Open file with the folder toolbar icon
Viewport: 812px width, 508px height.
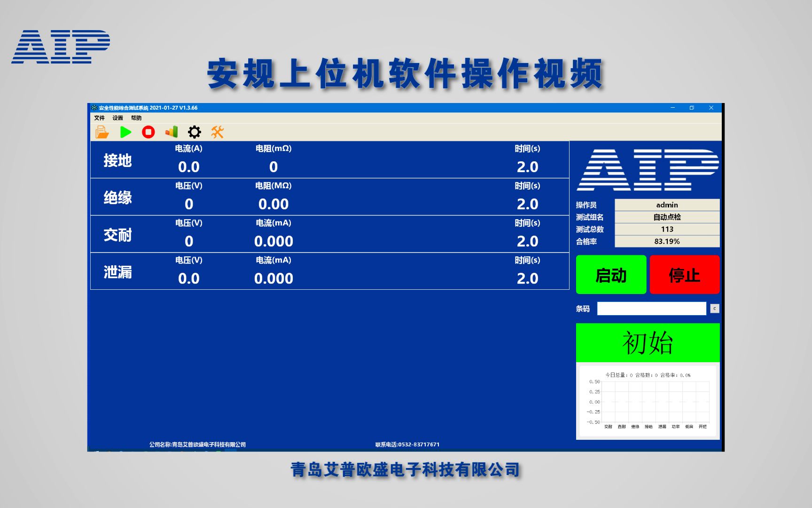pos(102,132)
